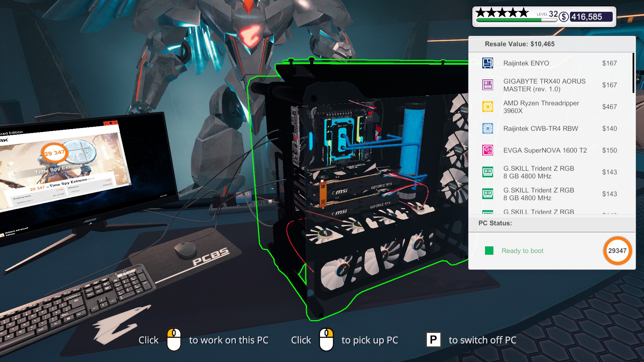Image resolution: width=644 pixels, height=362 pixels.
Task: Click the power supply icon beside EVGA SuperNOVA
Action: click(x=488, y=150)
